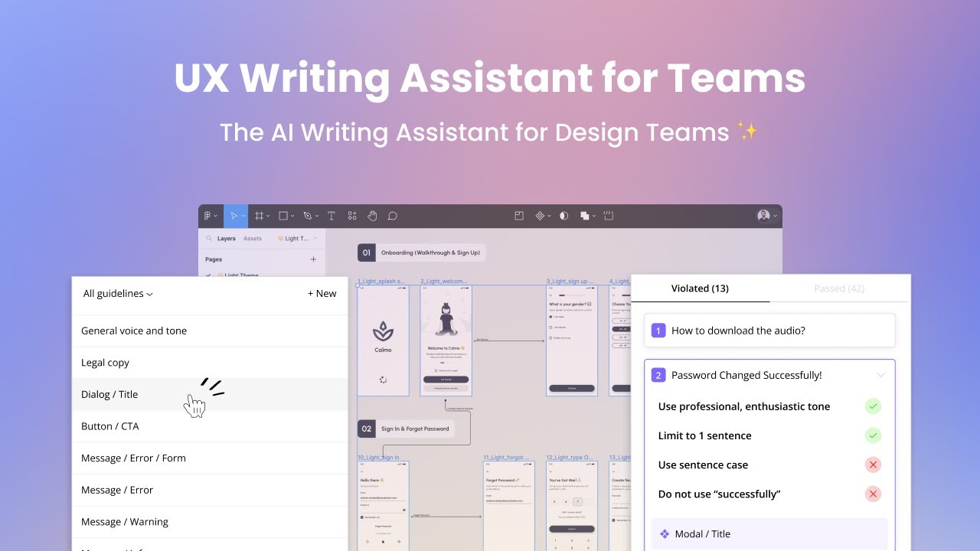
Task: Select Legal copy guideline
Action: coord(210,363)
